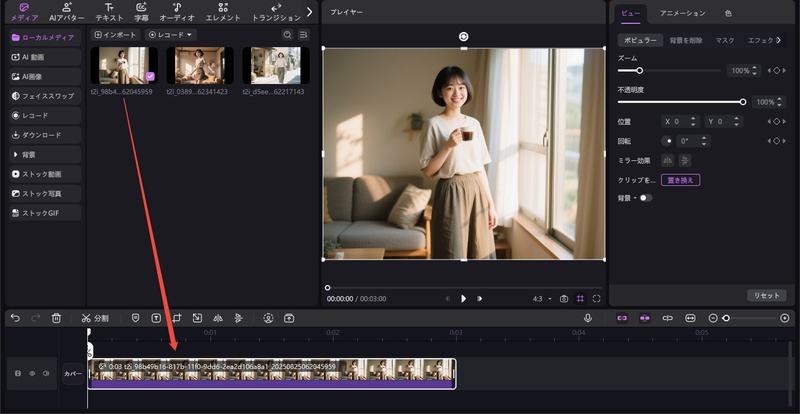The width and height of the screenshot is (800, 414).
Task: Switch to the 字幕 tab
Action: [x=141, y=12]
